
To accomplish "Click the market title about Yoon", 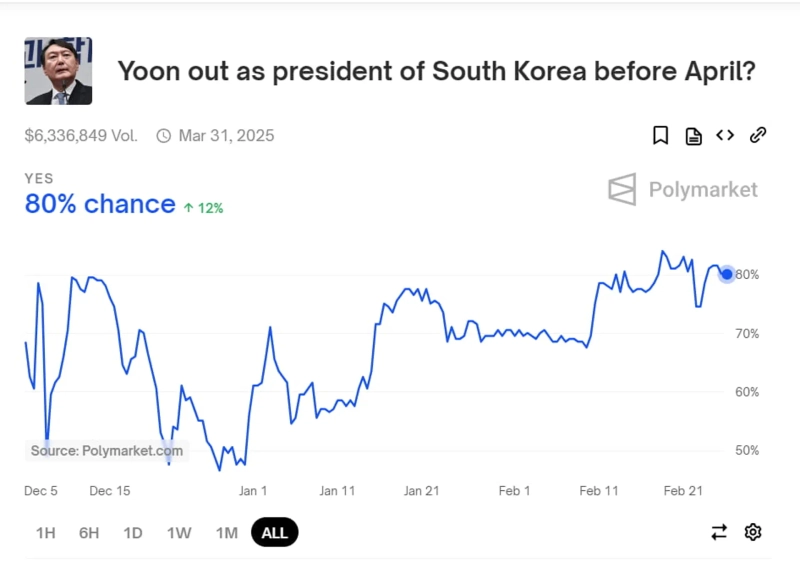I will 436,72.
